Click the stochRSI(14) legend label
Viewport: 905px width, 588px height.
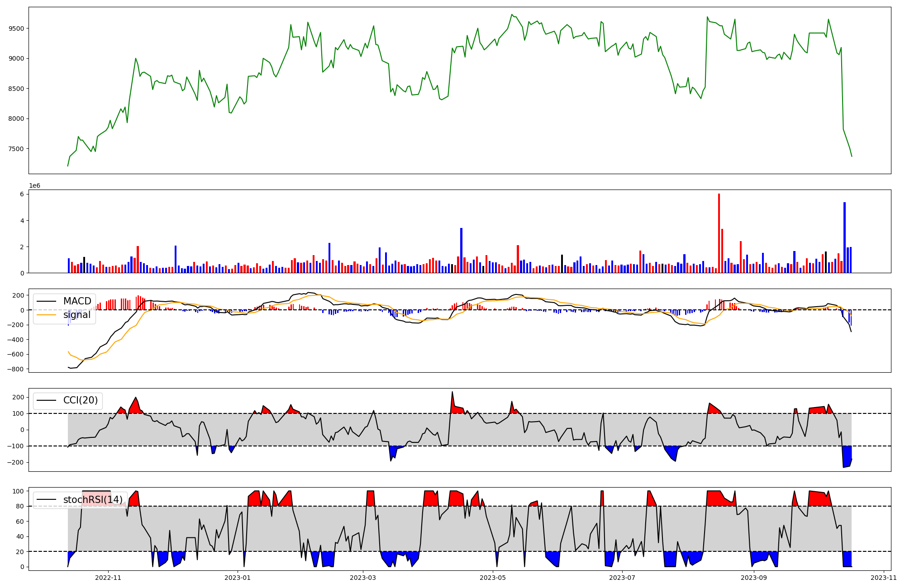tap(93, 499)
